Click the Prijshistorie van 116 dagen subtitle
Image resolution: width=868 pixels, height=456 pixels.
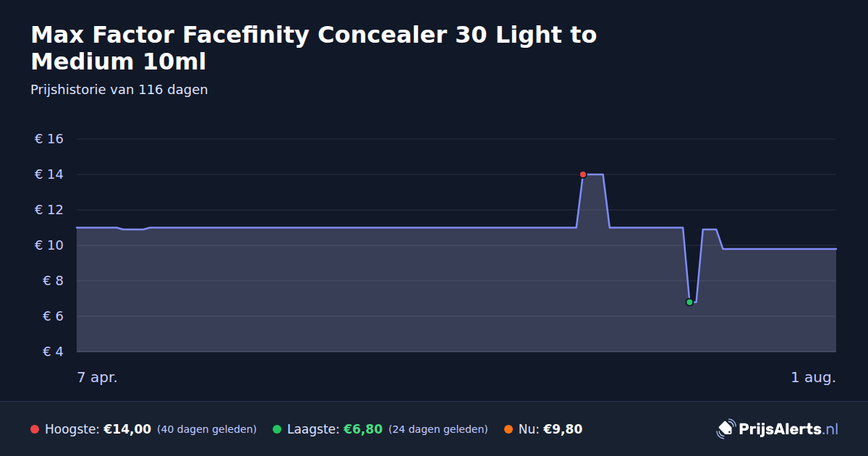119,90
